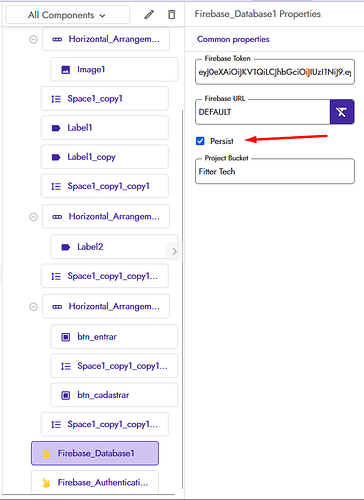Click the trash delete component icon
Image resolution: width=364 pixels, height=500 pixels.
[171, 15]
